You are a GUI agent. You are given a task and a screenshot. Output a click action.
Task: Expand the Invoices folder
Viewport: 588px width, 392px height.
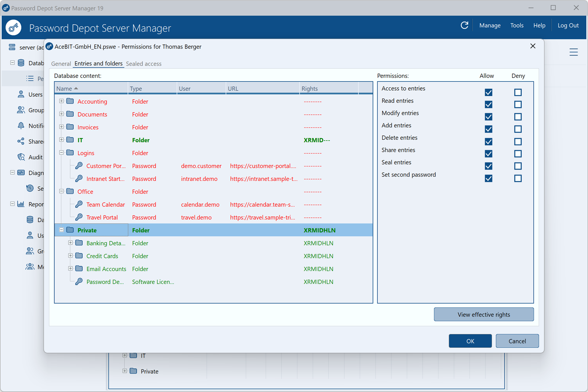tap(62, 127)
